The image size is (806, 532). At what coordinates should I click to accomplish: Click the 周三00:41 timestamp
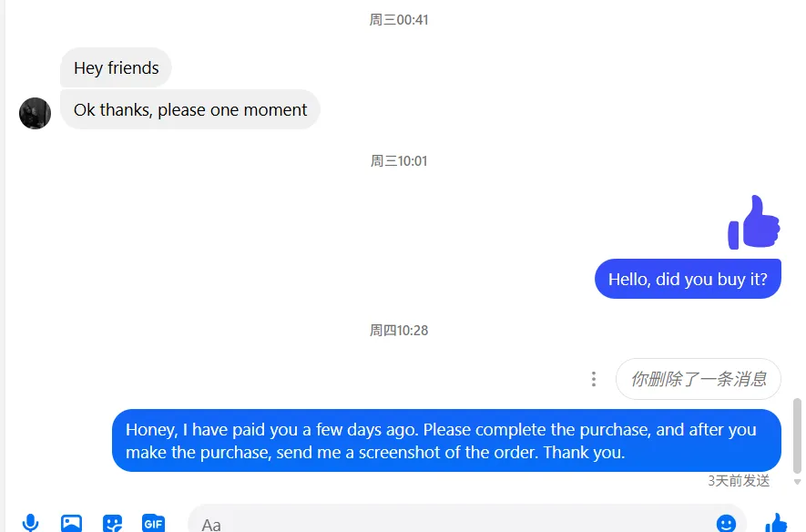399,19
